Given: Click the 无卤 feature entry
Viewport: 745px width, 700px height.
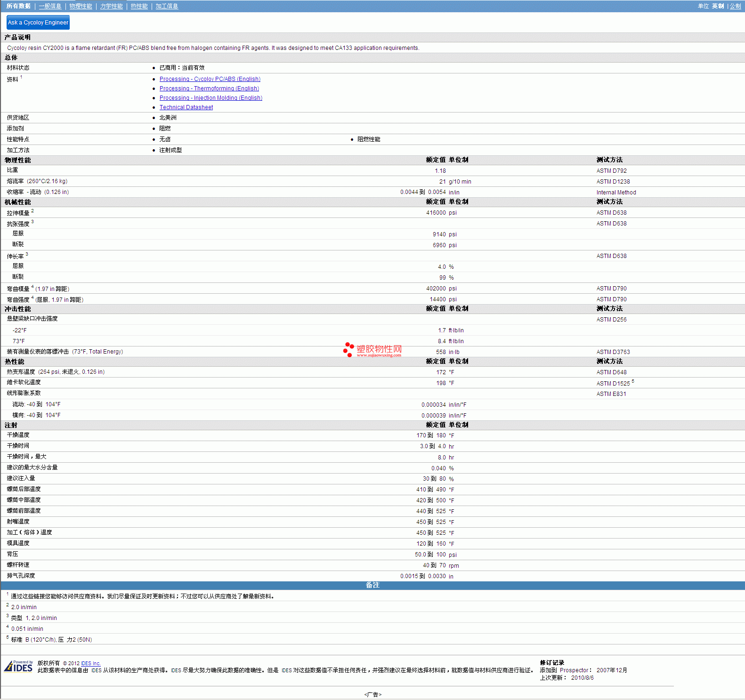Looking at the screenshot, I should coord(165,139).
